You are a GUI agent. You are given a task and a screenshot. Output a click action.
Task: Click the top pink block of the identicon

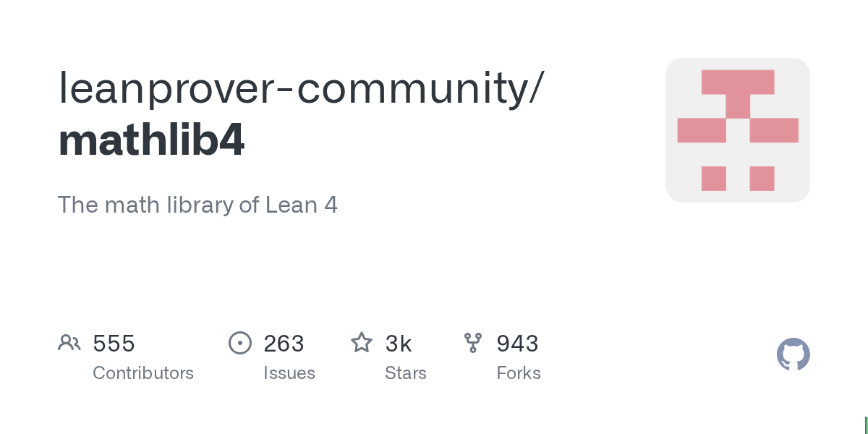737,82
